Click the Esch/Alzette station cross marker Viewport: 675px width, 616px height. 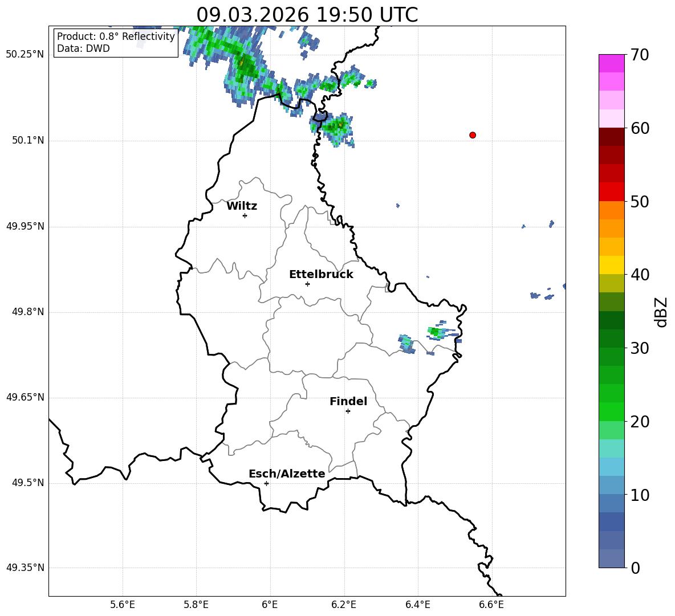(266, 483)
